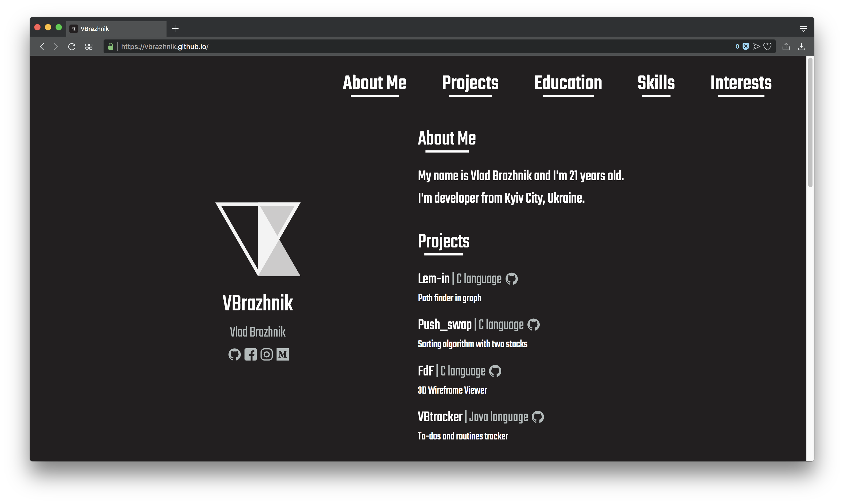Viewport: 844px width, 504px height.
Task: Open a new tab with plus button
Action: pos(175,29)
